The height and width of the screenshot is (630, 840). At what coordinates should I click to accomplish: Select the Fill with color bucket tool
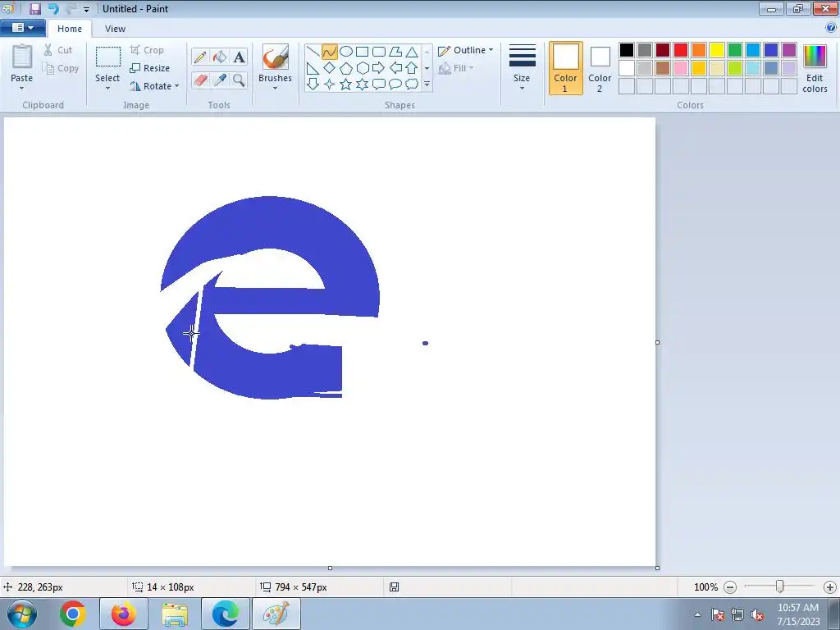[220, 57]
